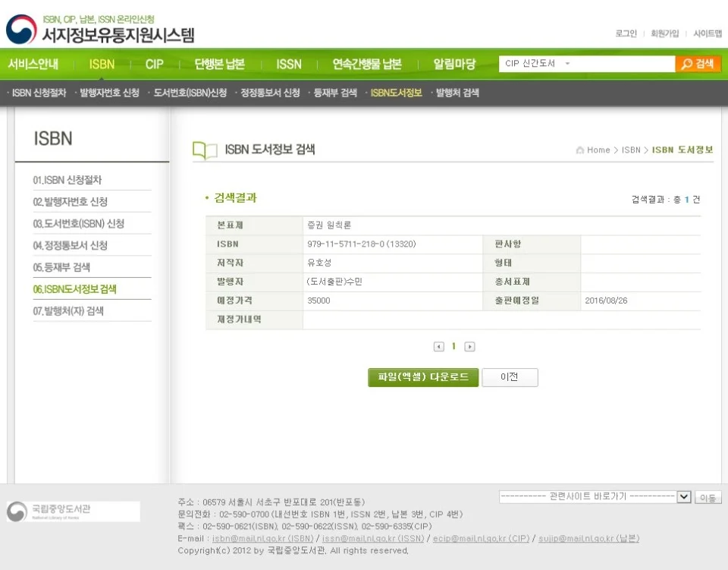Image resolution: width=728 pixels, height=570 pixels.
Task: Click the publisher value (도서출판)수민
Action: pyautogui.click(x=334, y=282)
